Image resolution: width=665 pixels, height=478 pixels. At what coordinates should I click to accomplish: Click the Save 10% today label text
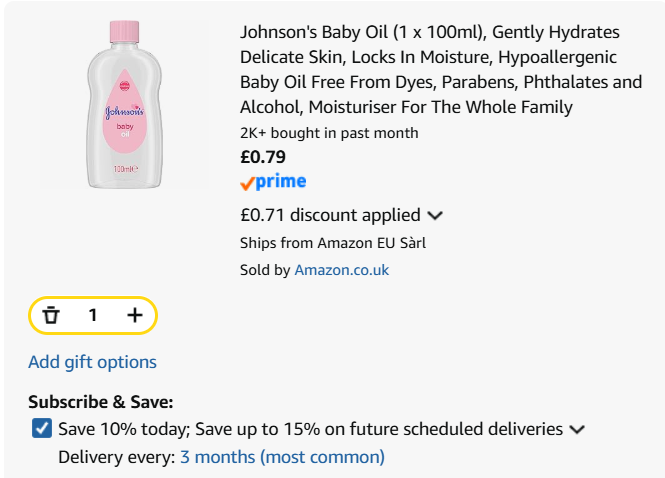310,429
